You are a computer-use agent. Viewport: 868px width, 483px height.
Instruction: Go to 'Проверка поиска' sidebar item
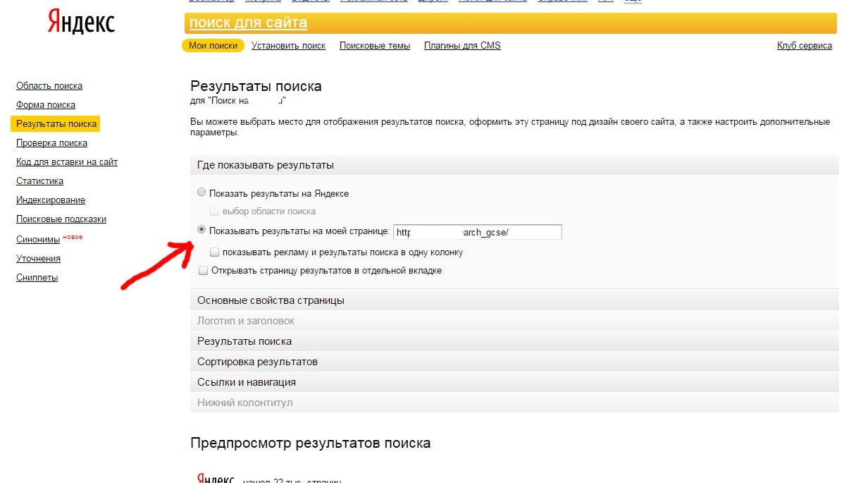52,143
